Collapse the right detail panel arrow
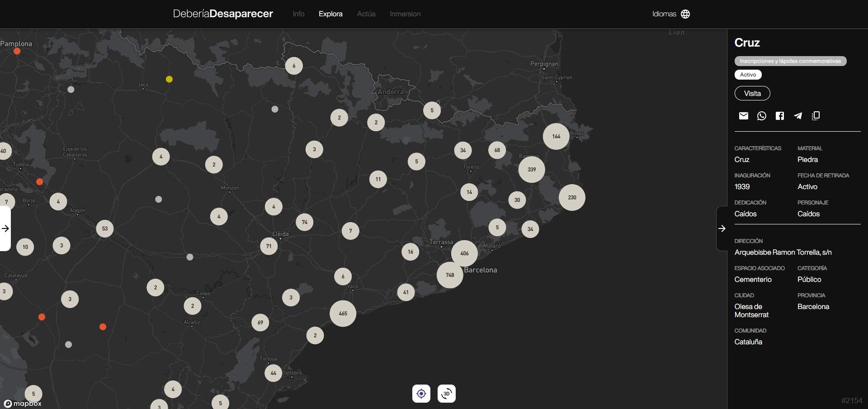 point(722,228)
